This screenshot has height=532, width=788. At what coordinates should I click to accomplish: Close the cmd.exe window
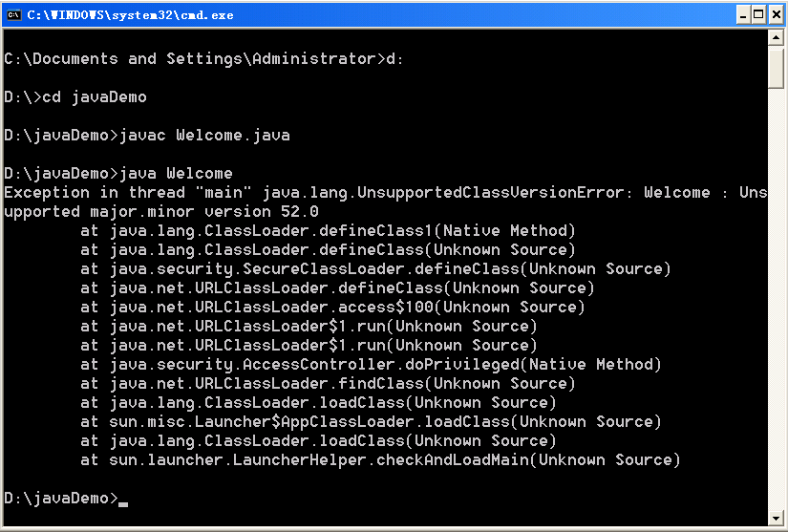776,15
